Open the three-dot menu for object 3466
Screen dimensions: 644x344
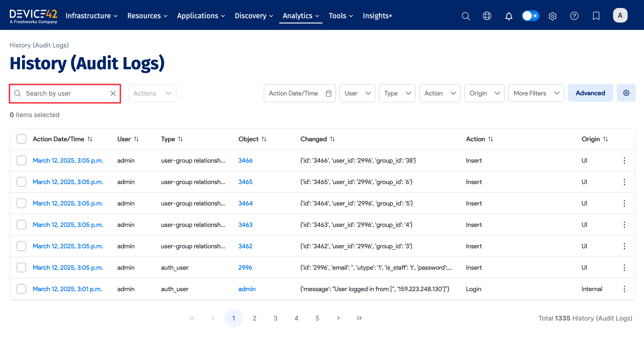click(x=624, y=160)
